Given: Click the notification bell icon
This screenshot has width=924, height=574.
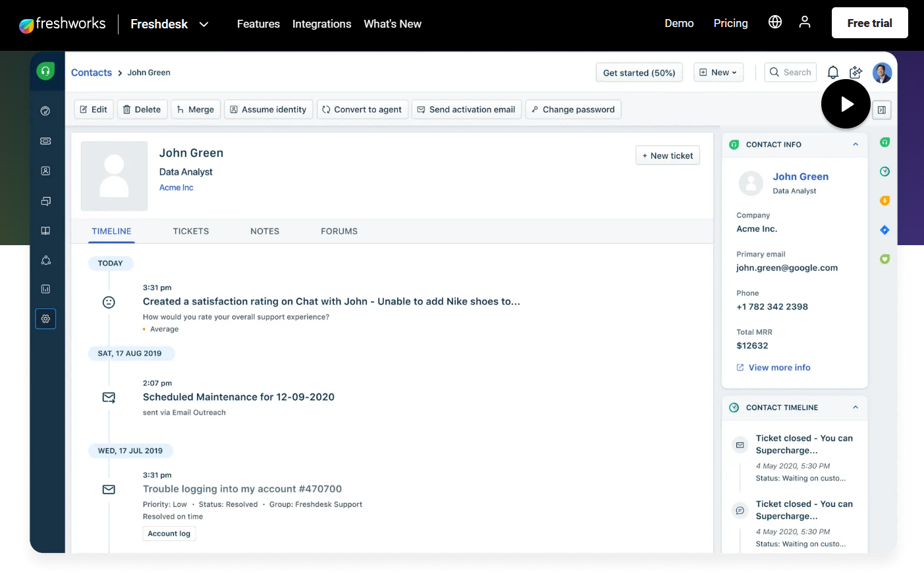Looking at the screenshot, I should point(832,72).
